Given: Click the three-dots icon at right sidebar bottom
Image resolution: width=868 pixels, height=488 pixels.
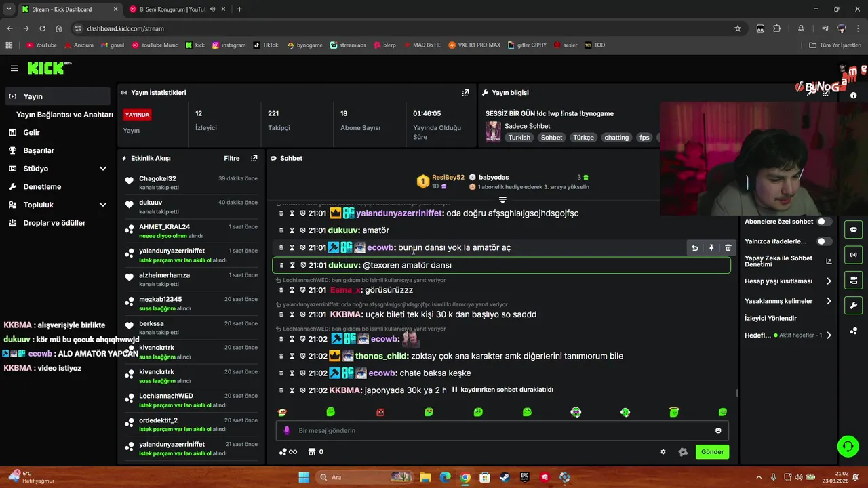Looking at the screenshot, I should pos(853,330).
